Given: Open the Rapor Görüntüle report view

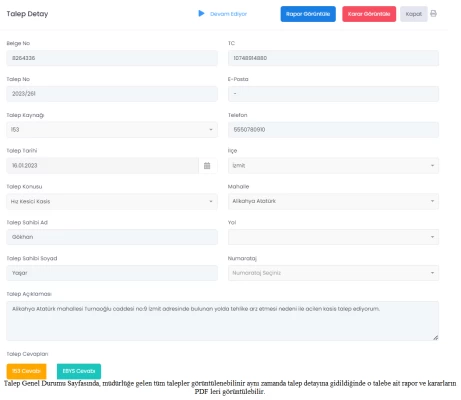Looking at the screenshot, I should coord(308,14).
